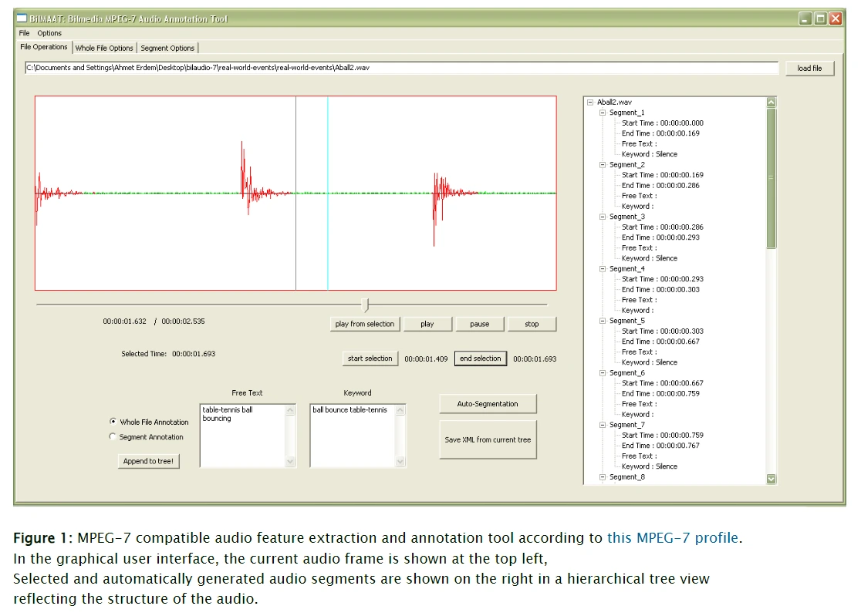The height and width of the screenshot is (616, 861).
Task: Play the audio file
Action: [x=427, y=324]
